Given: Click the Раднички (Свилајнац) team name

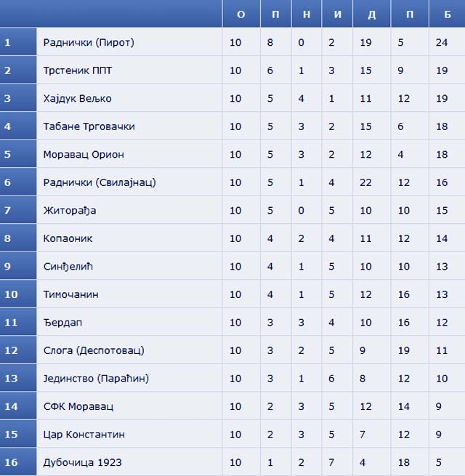Looking at the screenshot, I should (100, 182).
